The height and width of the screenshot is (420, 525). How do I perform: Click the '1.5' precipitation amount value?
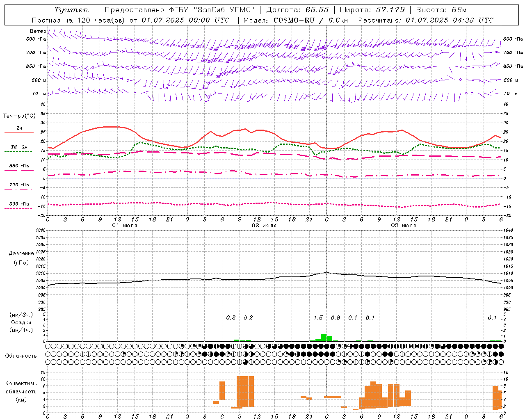point(318,317)
